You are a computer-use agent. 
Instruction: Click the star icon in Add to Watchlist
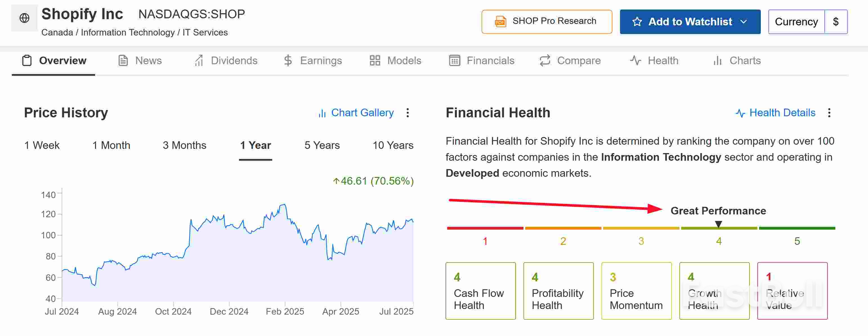(x=637, y=22)
